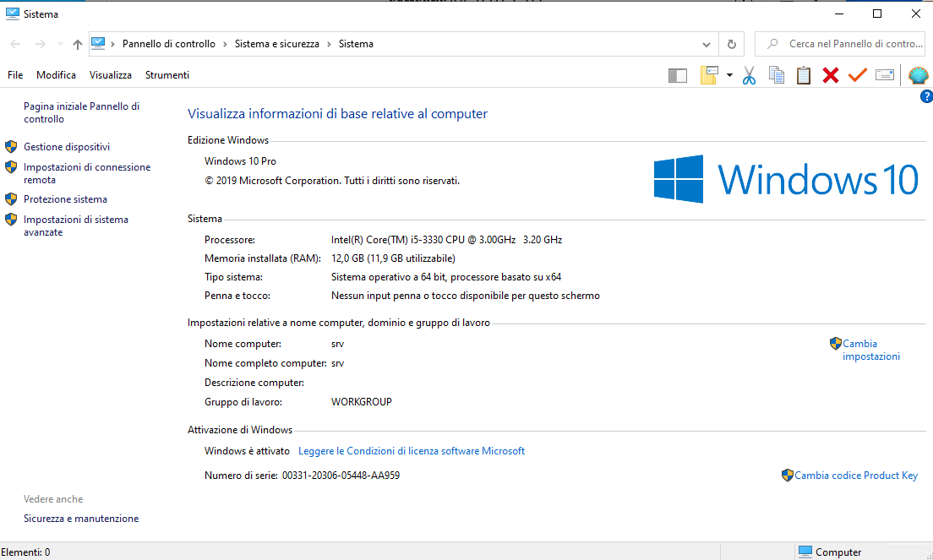Screen dimensions: 933x560
Task: Open Protezione sistema link
Action: coord(65,199)
